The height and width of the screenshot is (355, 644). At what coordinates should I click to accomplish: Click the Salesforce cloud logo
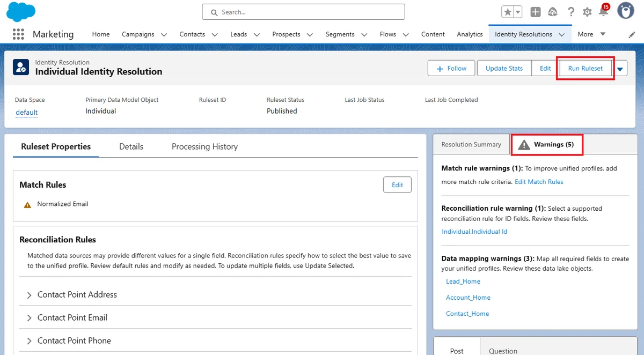point(21,12)
